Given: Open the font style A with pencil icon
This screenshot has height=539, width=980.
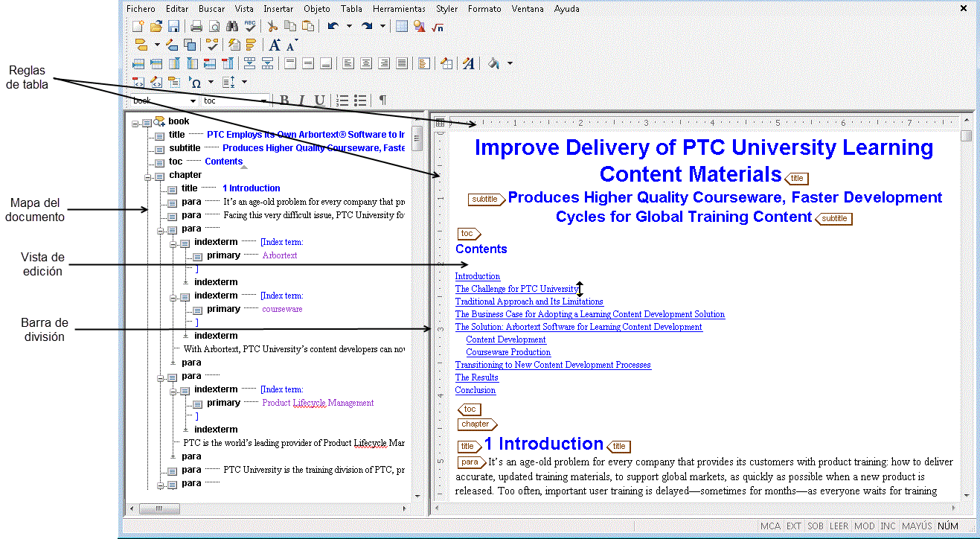Looking at the screenshot, I should pos(469,63).
